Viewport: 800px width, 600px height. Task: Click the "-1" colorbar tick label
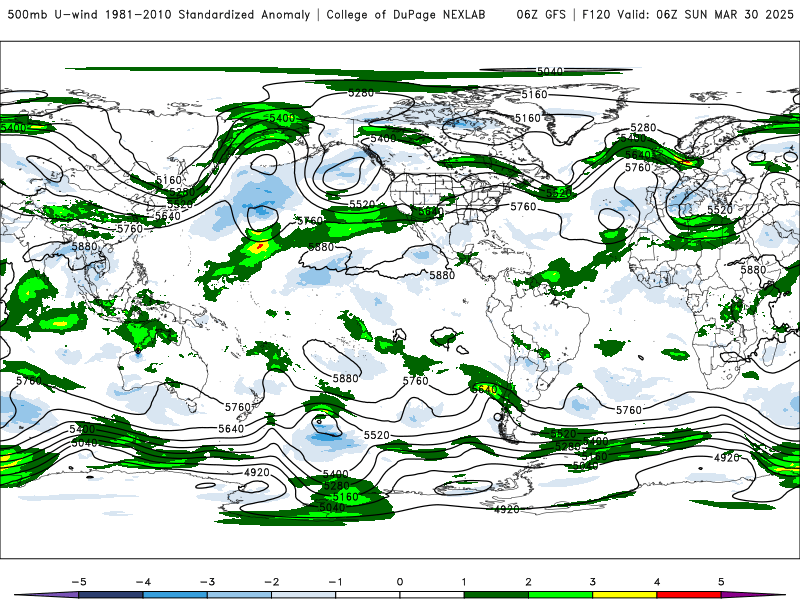click(x=335, y=582)
